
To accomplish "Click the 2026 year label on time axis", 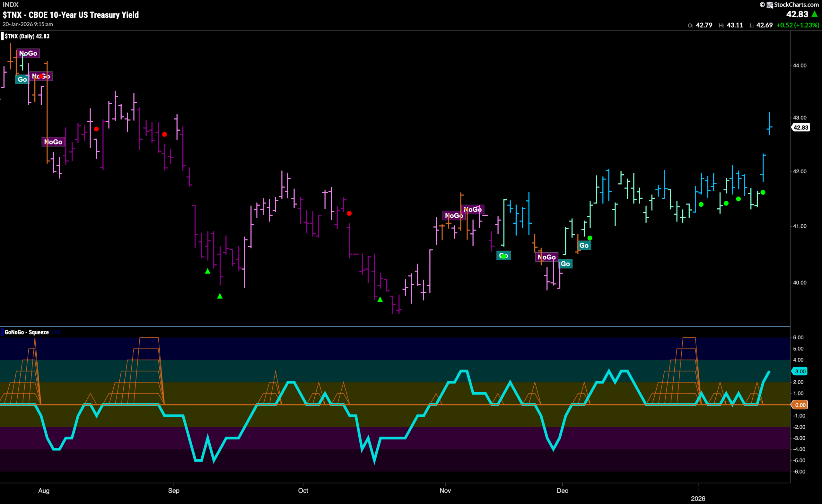I will click(698, 499).
